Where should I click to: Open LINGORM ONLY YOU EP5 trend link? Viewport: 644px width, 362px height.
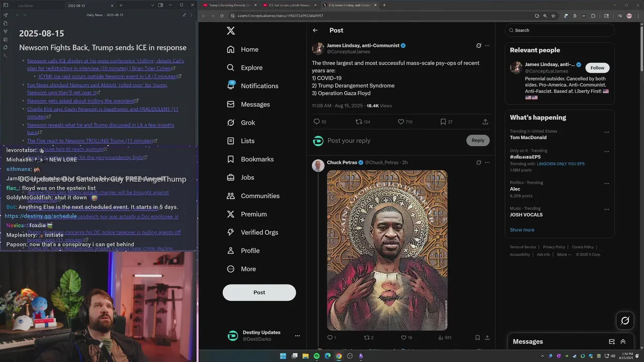(x=560, y=164)
